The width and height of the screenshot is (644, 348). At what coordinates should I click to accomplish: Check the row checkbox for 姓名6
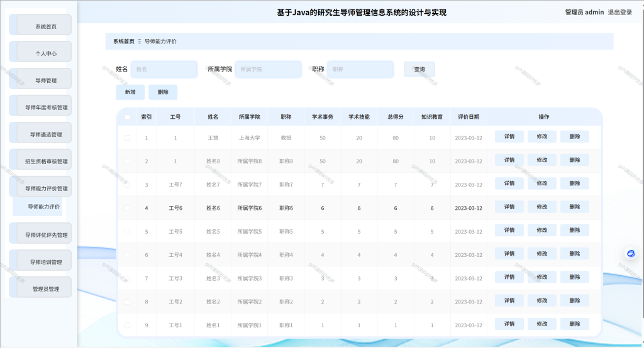tap(127, 208)
